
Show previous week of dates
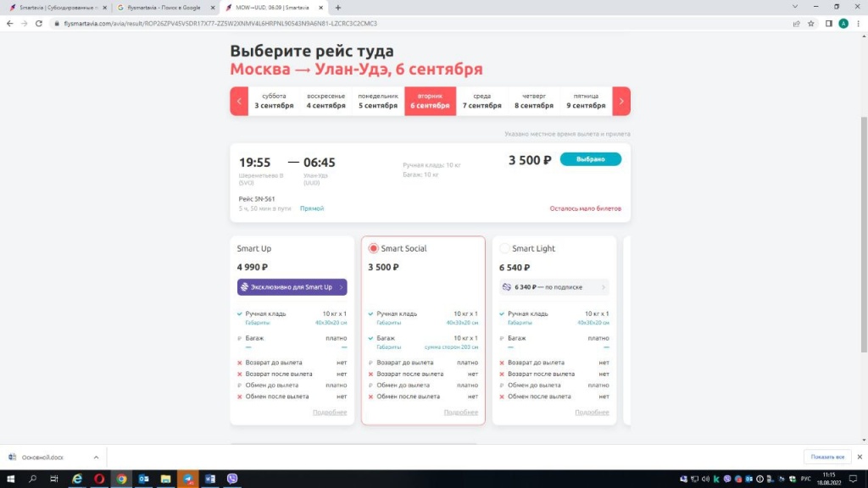(x=239, y=102)
